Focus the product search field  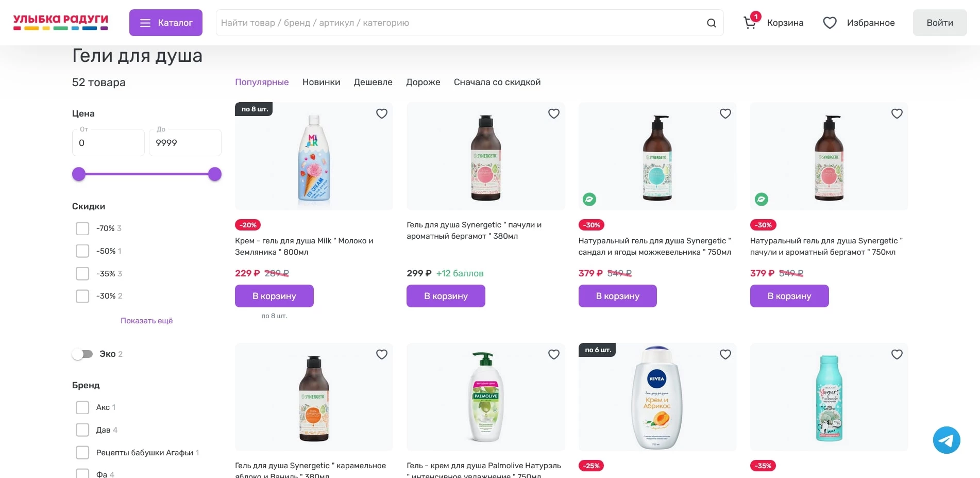[x=459, y=23]
